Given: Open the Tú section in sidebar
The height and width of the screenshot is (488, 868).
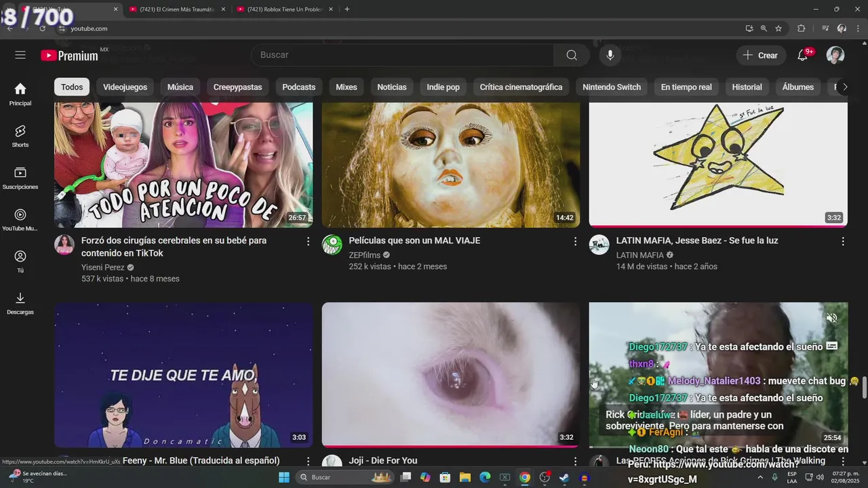Looking at the screenshot, I should coord(20,262).
